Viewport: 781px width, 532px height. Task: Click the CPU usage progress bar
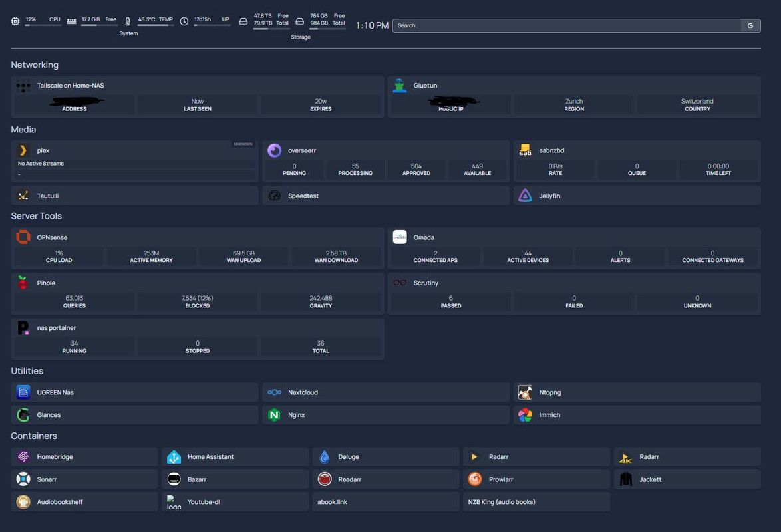(43, 25)
